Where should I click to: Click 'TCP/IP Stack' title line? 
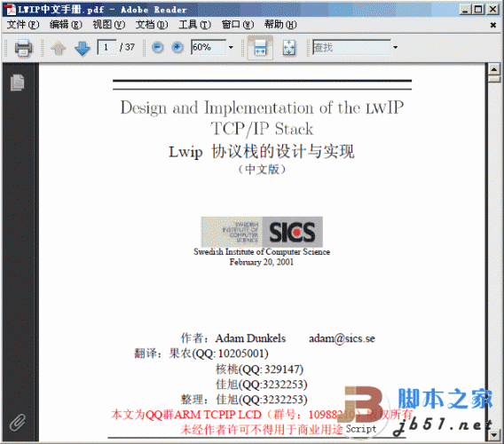(x=262, y=129)
